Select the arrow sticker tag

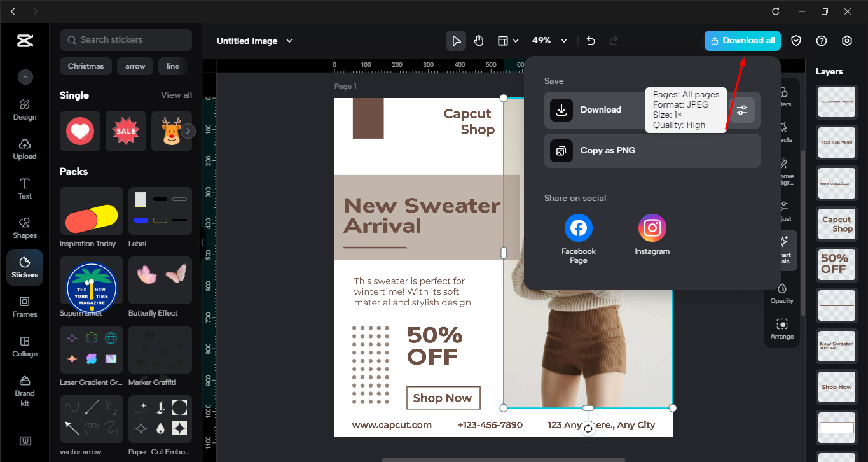[x=135, y=66]
